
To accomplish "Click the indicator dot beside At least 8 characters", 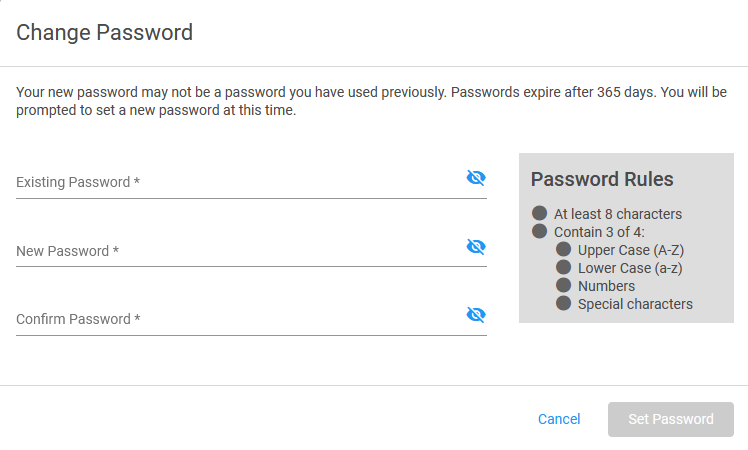I will (x=540, y=213).
